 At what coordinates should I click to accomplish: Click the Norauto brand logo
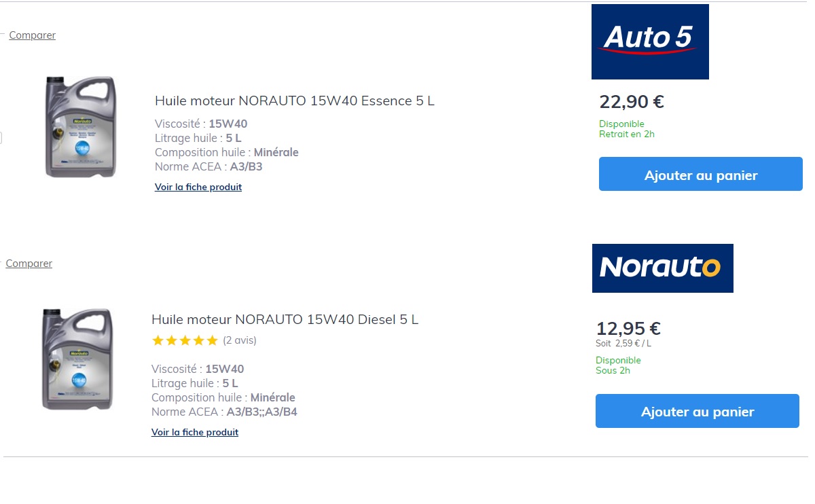tap(662, 268)
